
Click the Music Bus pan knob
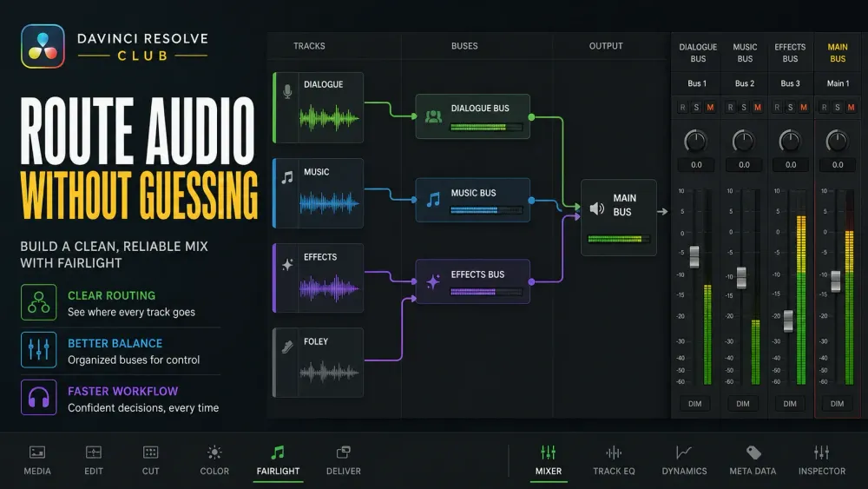point(743,141)
